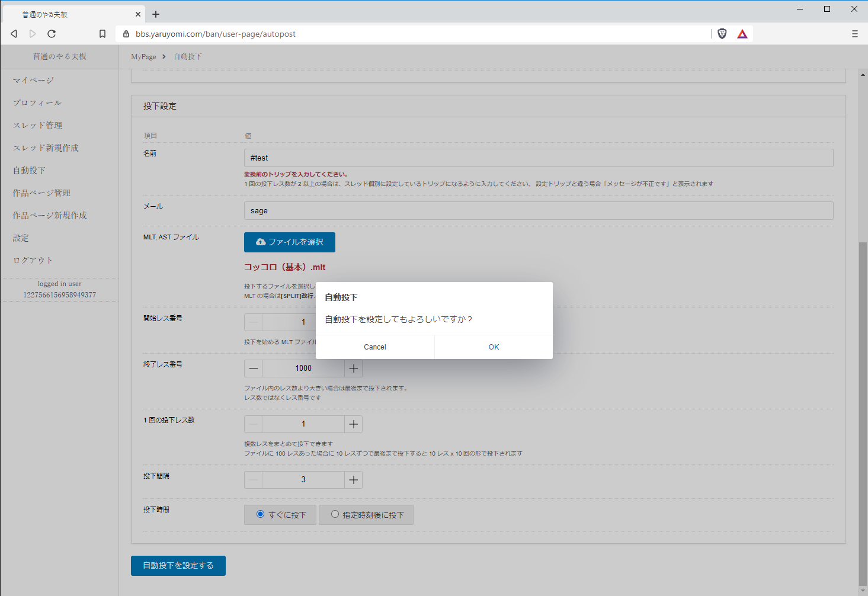The image size is (868, 596).
Task: Open 作品ページ新規作成 in the sidebar
Action: coord(50,216)
